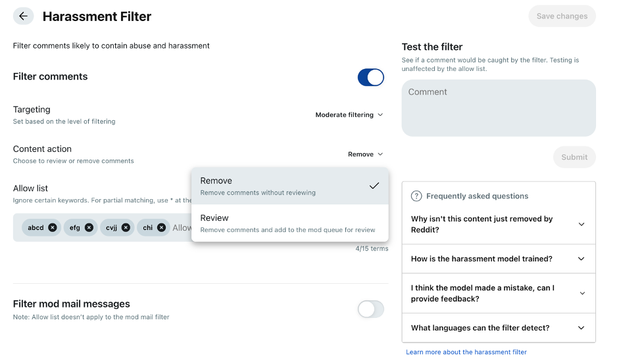Delete the 'cvjj' allow list term
Screen dimensions: 619x364
coord(126,227)
